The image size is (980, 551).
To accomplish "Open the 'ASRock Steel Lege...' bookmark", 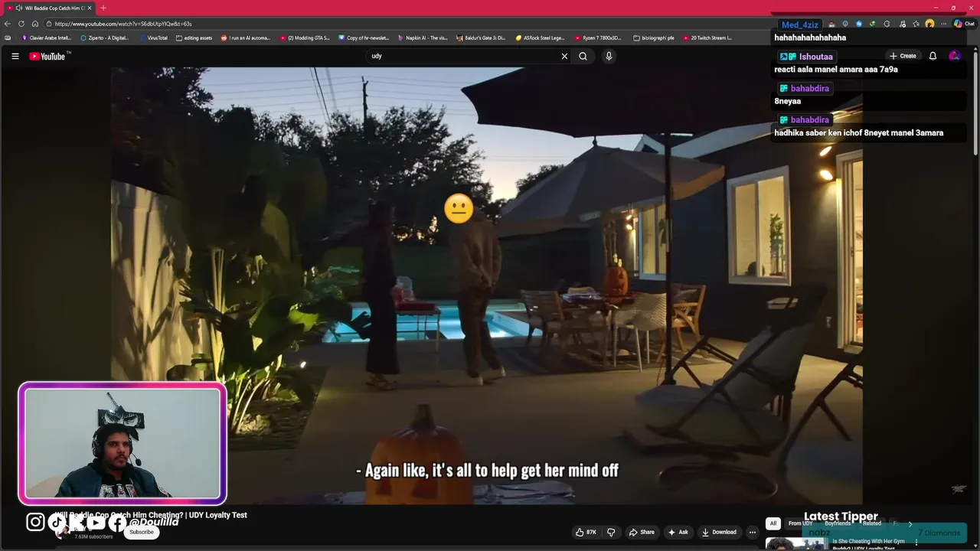I will [540, 37].
